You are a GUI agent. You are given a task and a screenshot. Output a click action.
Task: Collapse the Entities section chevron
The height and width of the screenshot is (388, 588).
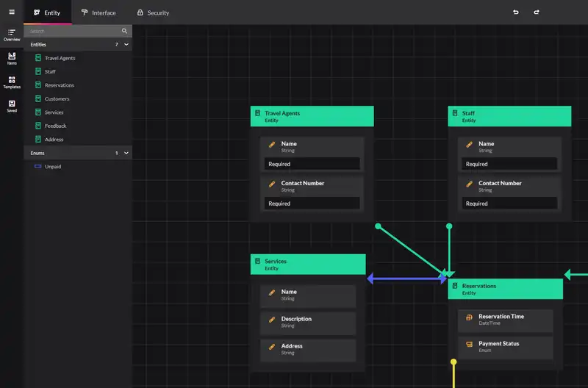coord(126,44)
